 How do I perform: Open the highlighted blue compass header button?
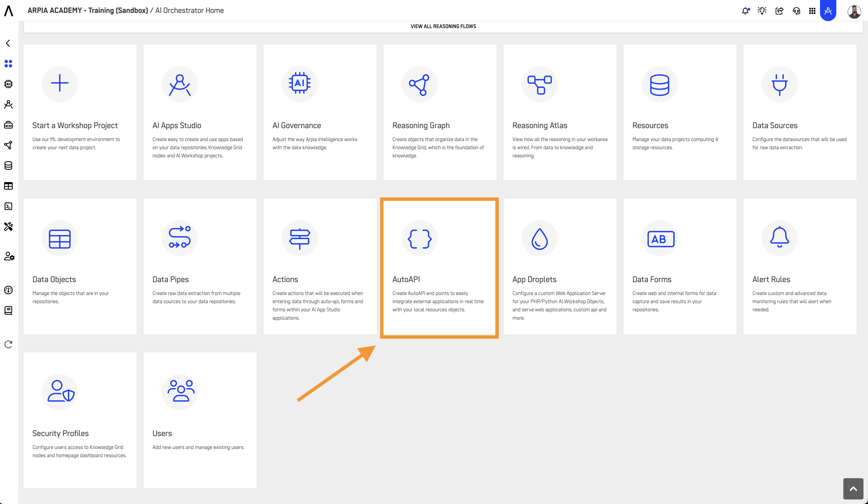point(828,11)
